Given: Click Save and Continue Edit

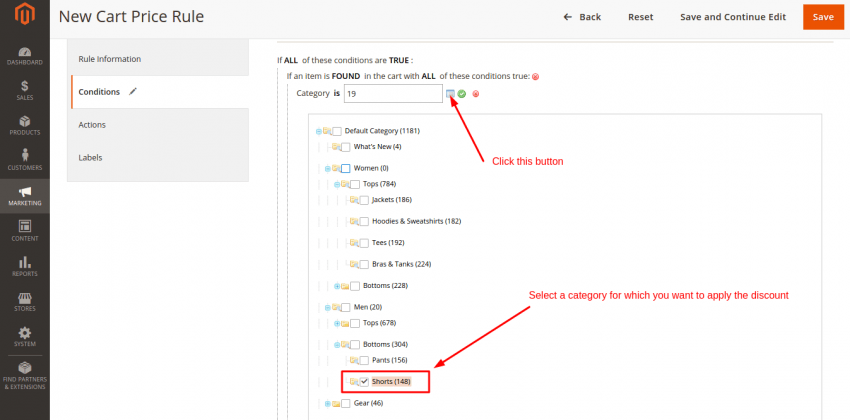Looking at the screenshot, I should [x=733, y=17].
